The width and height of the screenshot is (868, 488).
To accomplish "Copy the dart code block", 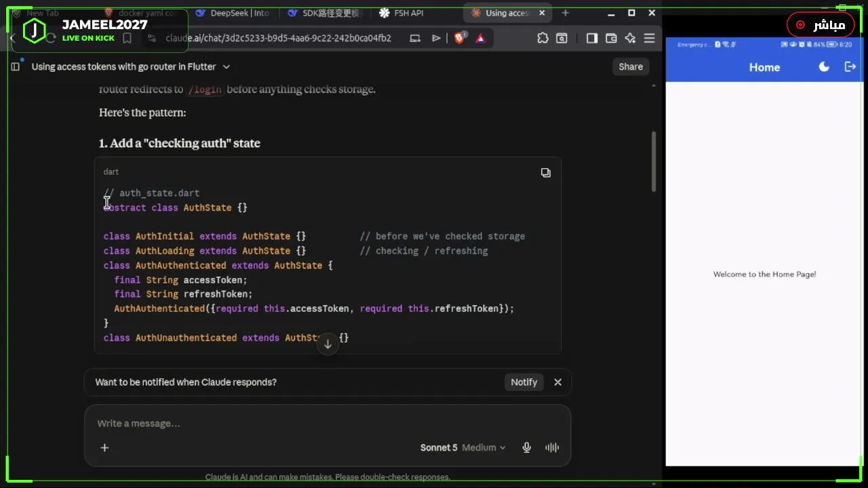I will pos(545,173).
